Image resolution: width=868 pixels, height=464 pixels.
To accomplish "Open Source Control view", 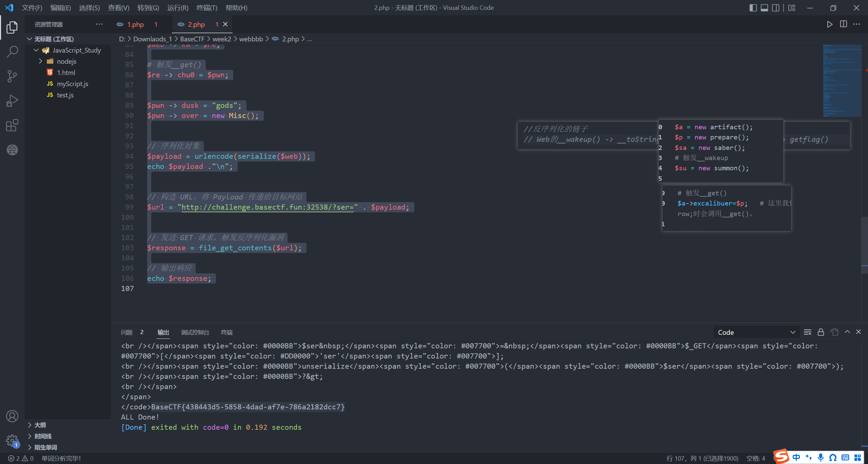I will coord(12,76).
